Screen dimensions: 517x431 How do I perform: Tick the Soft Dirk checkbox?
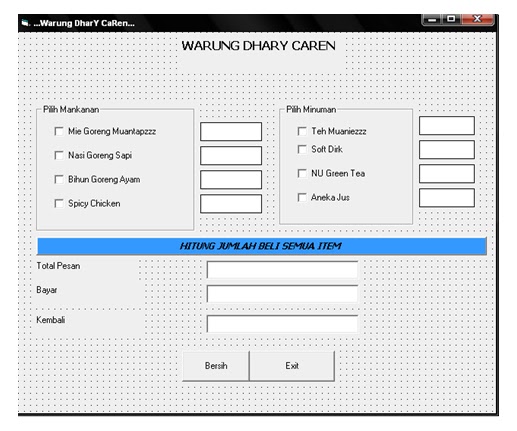pos(302,149)
